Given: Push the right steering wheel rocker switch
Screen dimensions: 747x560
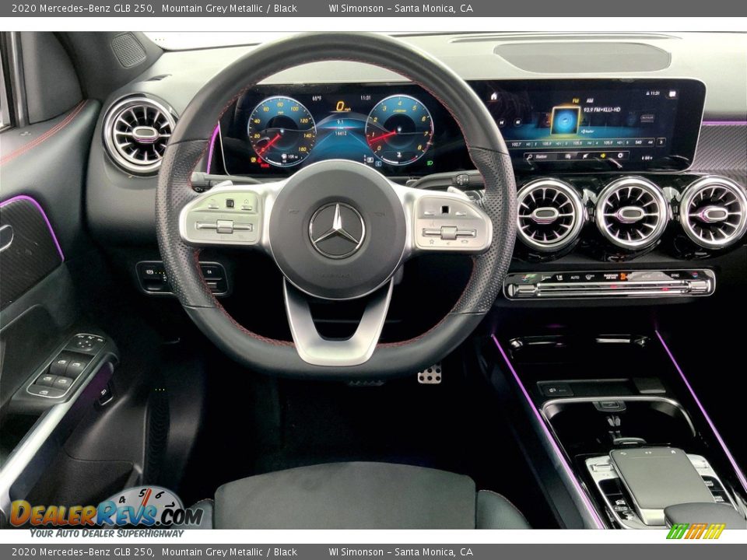Looking at the screenshot, I should point(449,233).
